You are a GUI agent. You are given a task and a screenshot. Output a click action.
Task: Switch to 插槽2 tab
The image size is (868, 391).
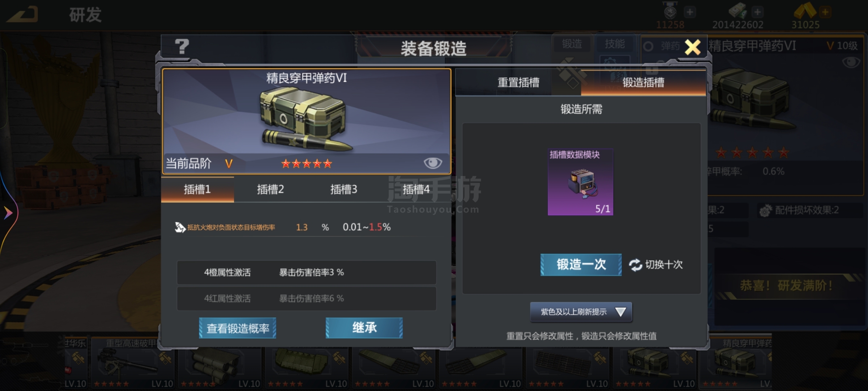click(270, 189)
